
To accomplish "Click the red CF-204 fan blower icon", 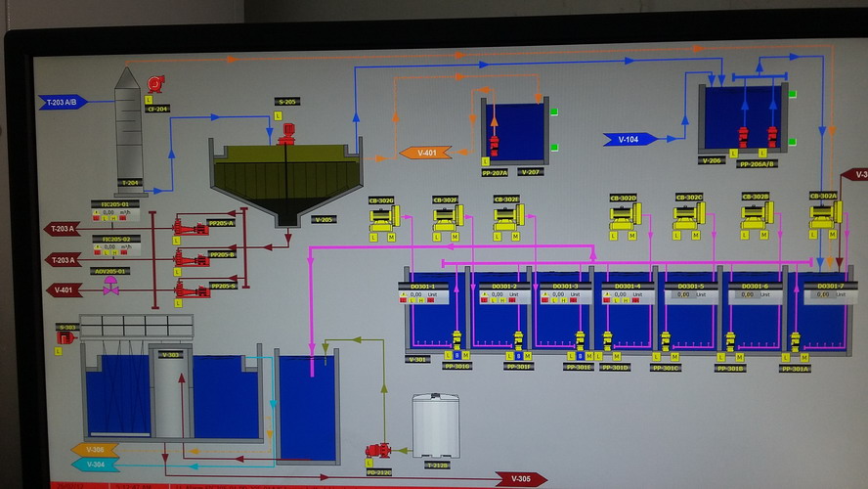I will (x=155, y=84).
